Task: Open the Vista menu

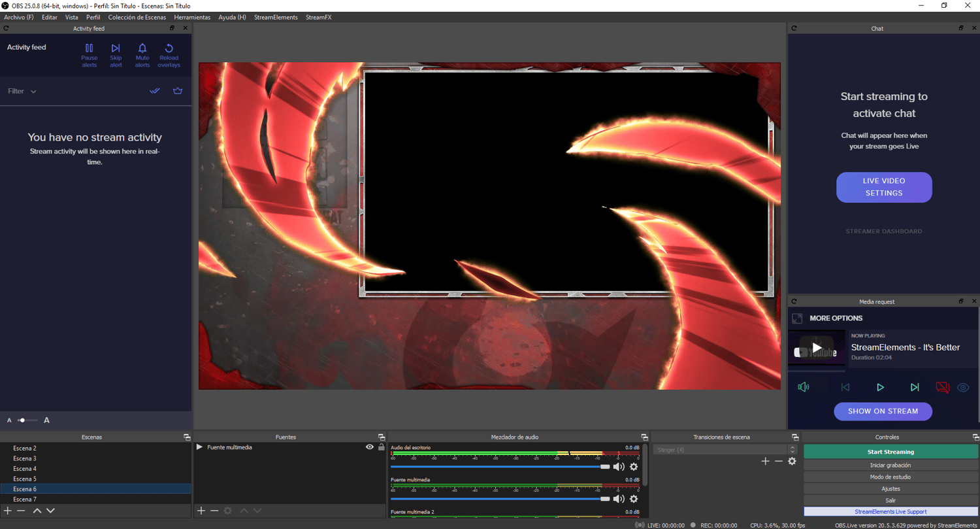Action: pos(72,17)
